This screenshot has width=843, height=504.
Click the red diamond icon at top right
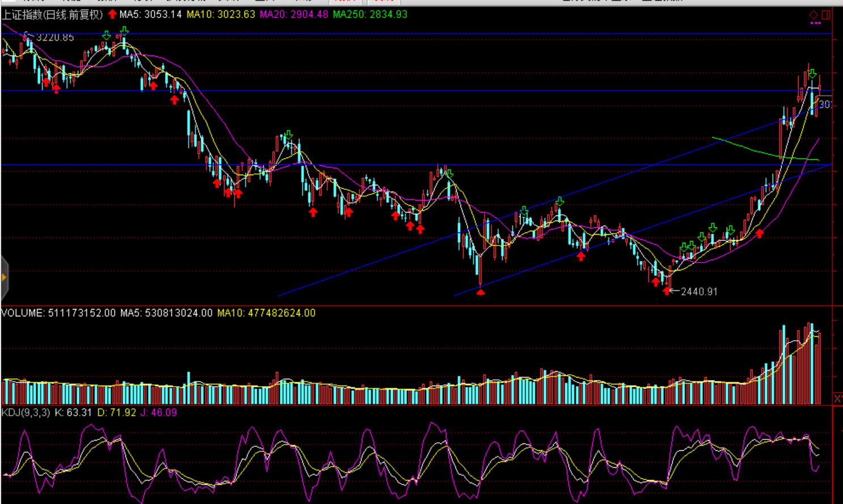coord(814,15)
